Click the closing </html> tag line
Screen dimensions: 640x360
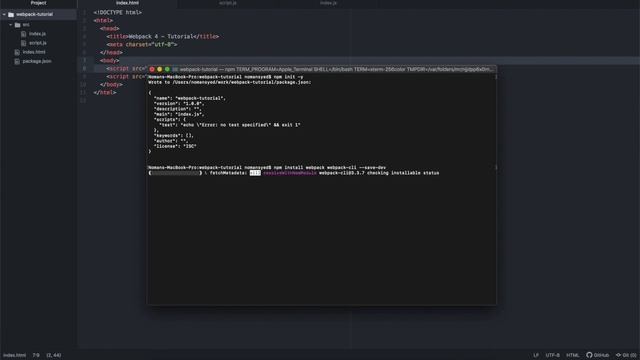[x=105, y=93]
